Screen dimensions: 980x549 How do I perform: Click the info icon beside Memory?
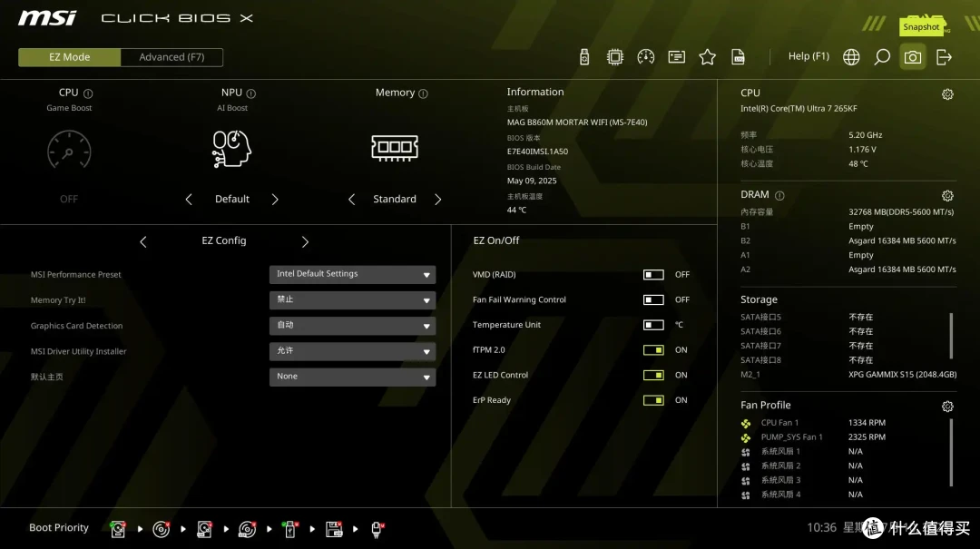(x=423, y=93)
